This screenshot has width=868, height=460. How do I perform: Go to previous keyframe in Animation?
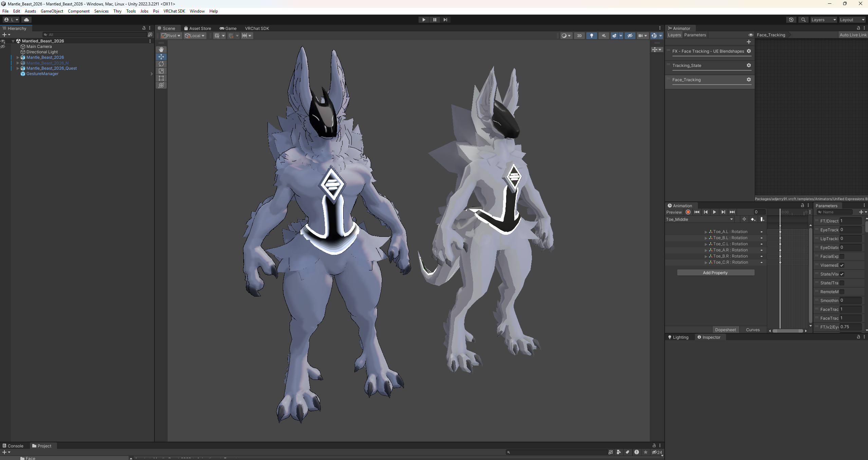706,212
